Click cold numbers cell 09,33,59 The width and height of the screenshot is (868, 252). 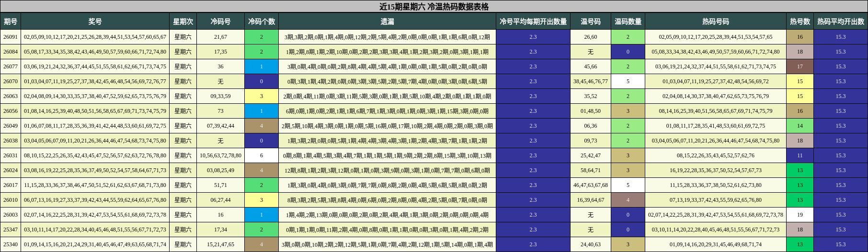(220, 96)
